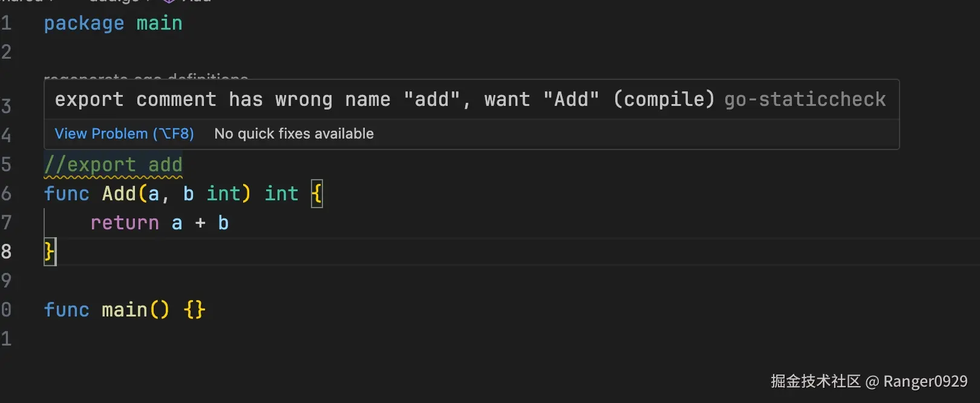Screen dimensions: 980x403
Task: Click parameter a in Add's signature
Action: [154, 194]
